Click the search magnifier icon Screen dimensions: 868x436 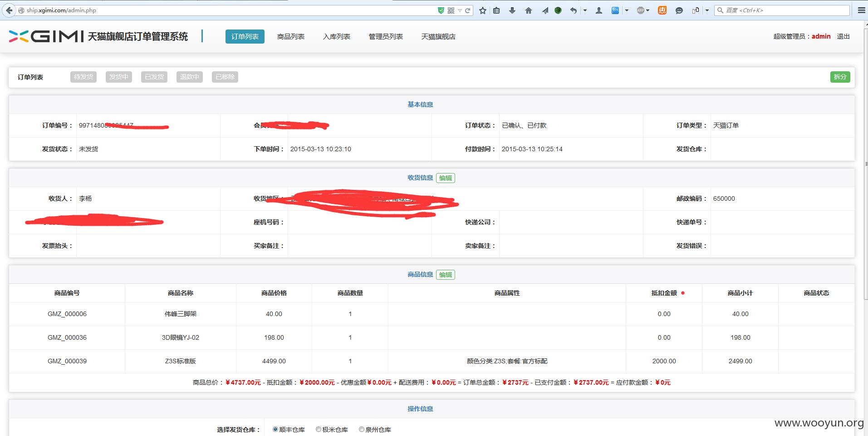(720, 10)
